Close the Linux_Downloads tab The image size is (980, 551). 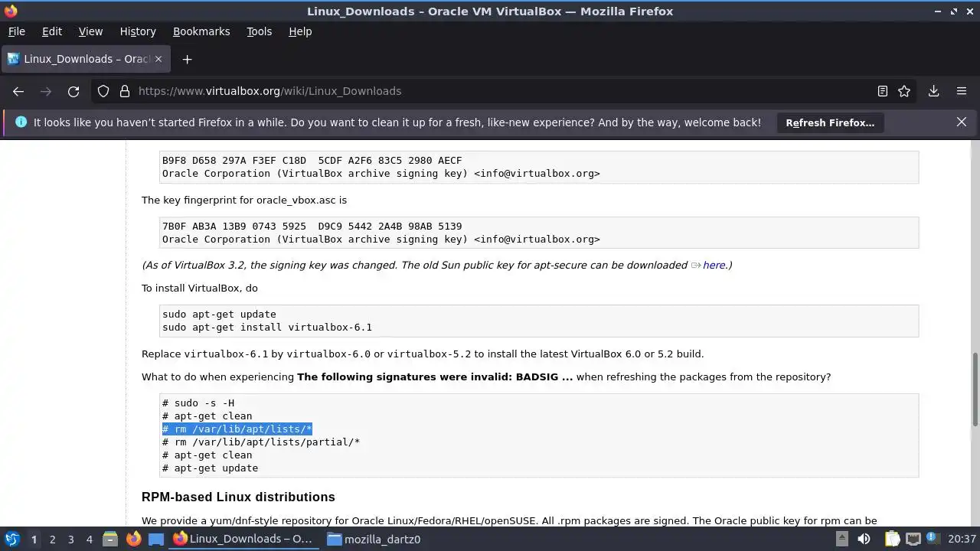(x=158, y=59)
